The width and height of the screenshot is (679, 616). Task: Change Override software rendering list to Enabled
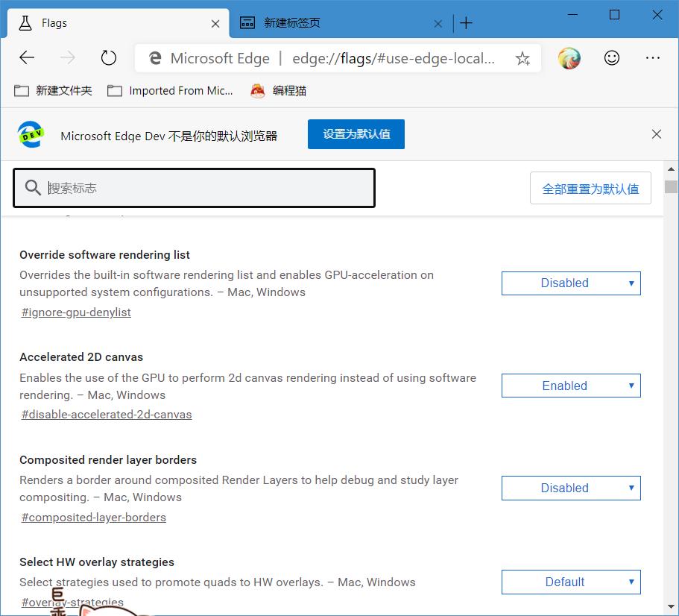point(570,283)
